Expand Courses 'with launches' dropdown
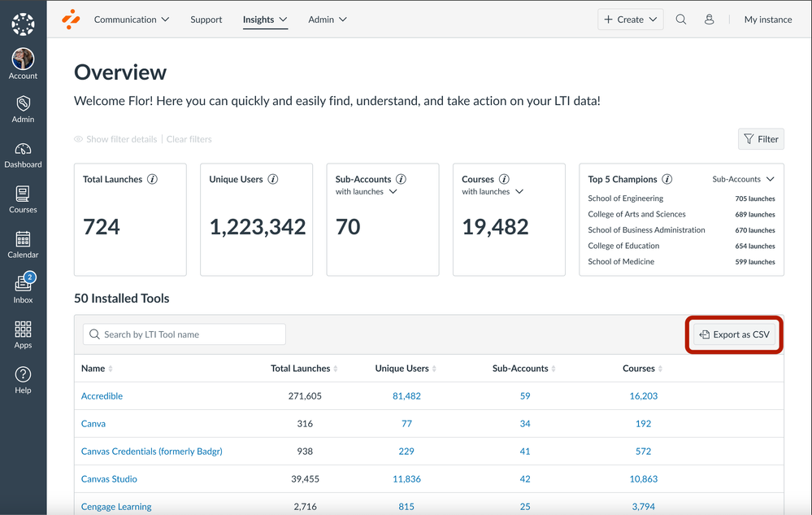812x515 pixels. (493, 192)
